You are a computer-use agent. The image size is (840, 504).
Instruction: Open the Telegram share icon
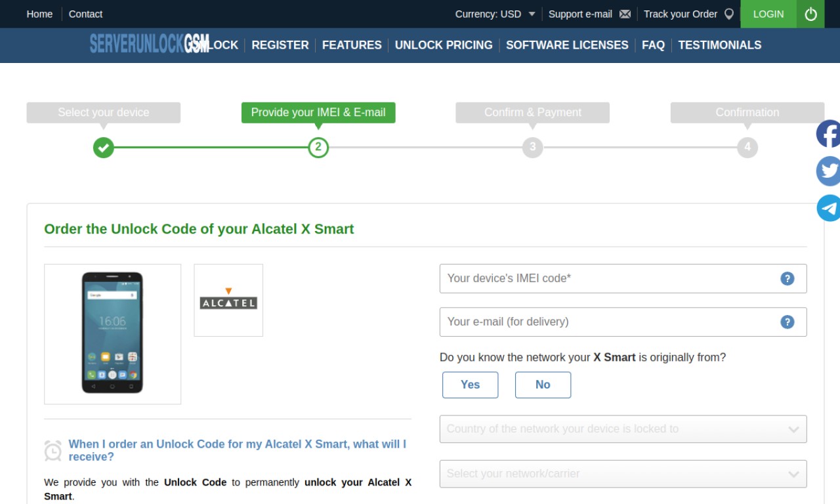[828, 208]
